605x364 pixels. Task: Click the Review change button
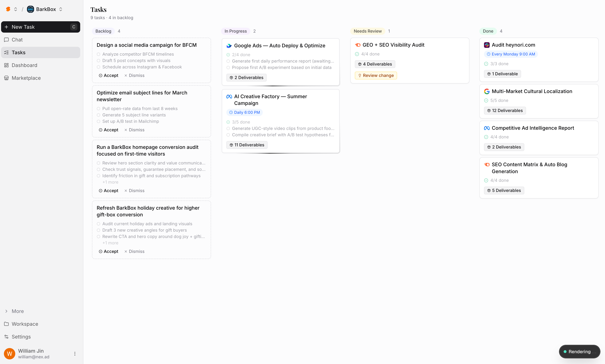pos(376,75)
